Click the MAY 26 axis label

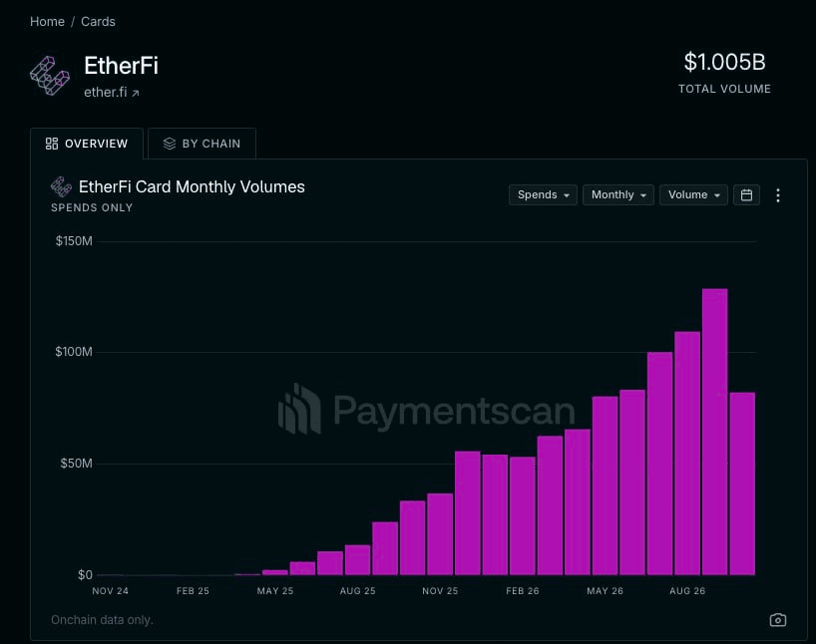point(605,591)
